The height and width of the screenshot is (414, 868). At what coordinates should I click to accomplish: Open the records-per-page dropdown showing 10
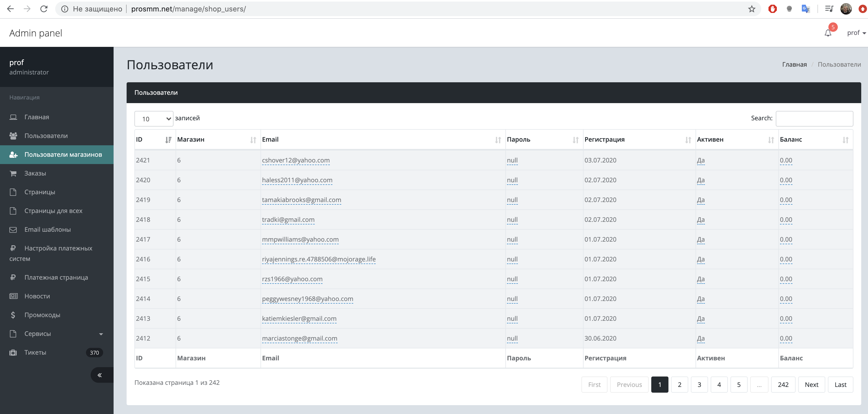[154, 119]
